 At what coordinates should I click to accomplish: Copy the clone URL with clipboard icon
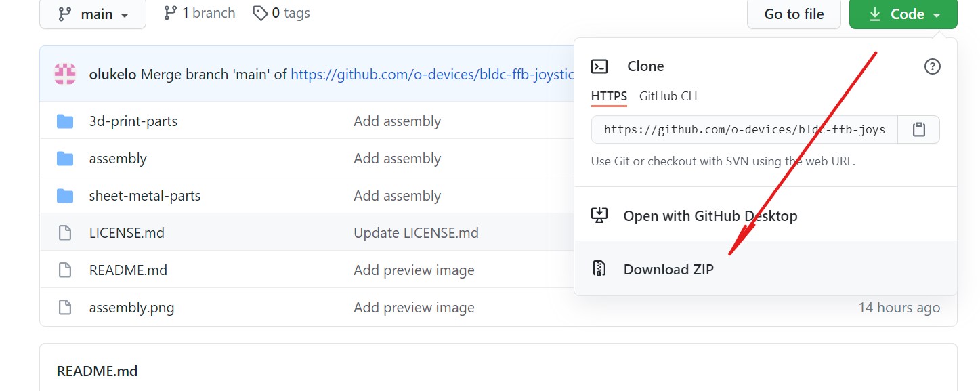[918, 129]
